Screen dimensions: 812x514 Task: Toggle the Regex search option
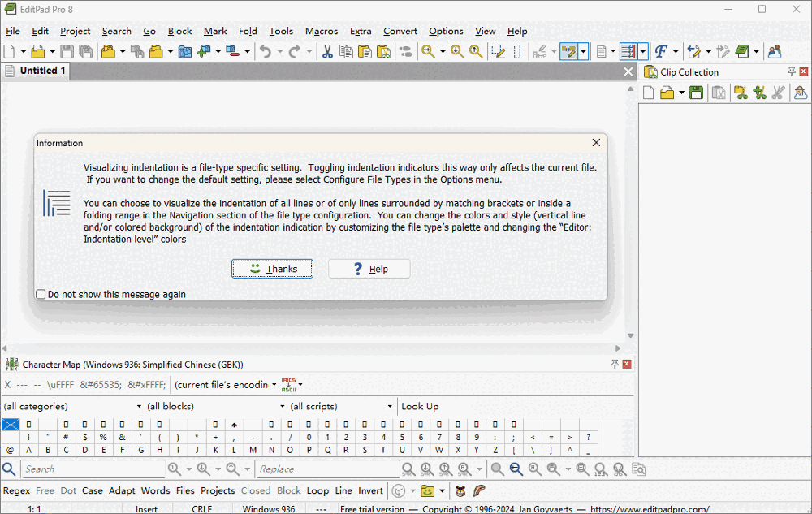[16, 490]
